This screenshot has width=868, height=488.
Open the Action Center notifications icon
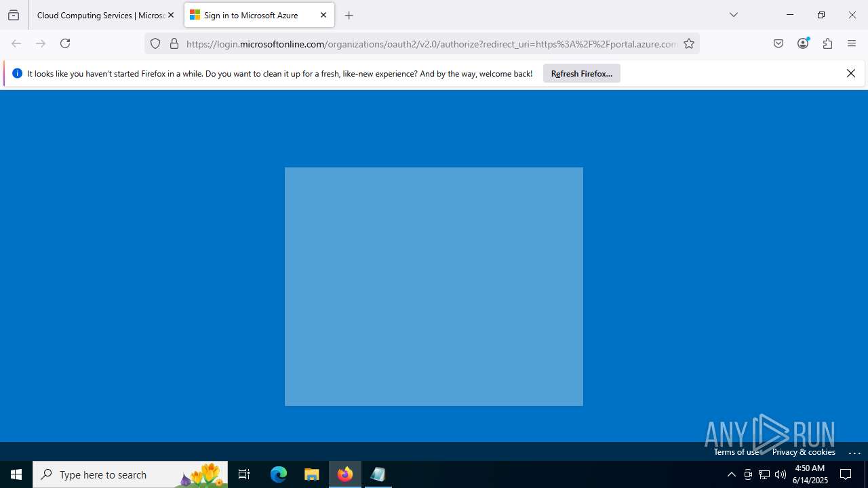point(846,474)
